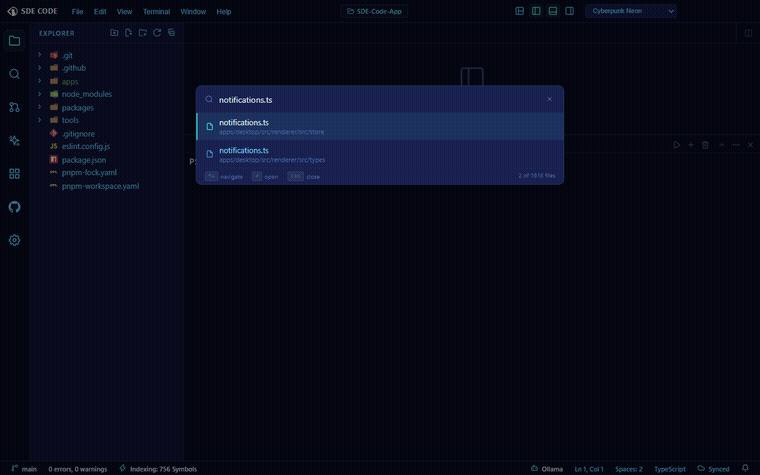Screen dimensions: 760x475
Task: Open the Cyberpunk Neon theme dropdown
Action: coord(631,11)
